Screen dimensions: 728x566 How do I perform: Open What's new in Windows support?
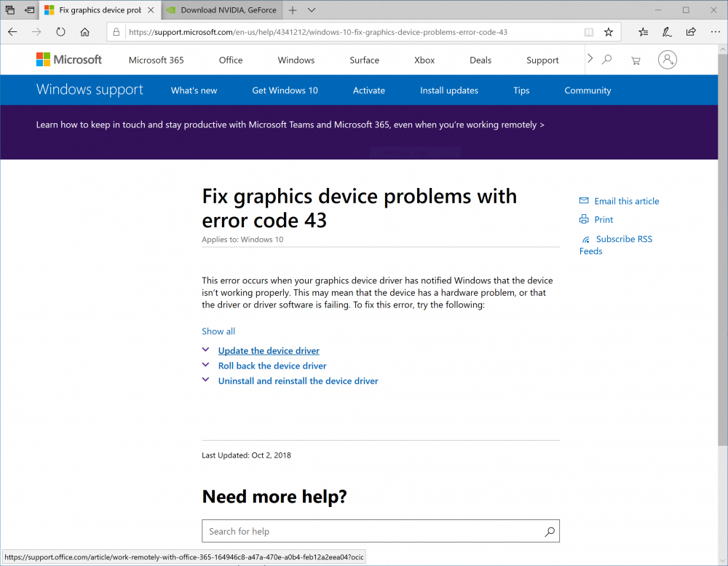tap(194, 90)
